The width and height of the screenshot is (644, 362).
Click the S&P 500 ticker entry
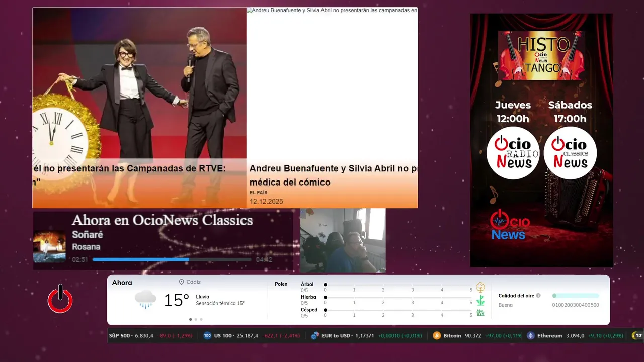pos(151,335)
